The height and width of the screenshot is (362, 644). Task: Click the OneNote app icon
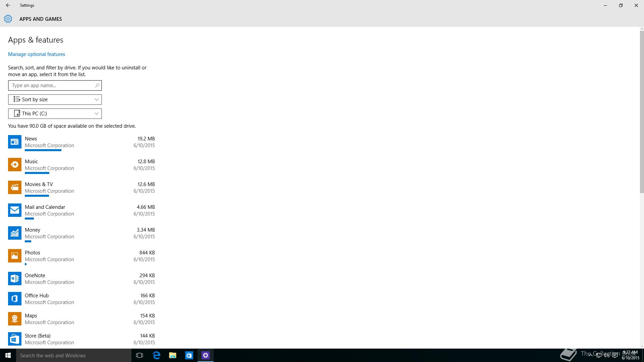point(15,279)
